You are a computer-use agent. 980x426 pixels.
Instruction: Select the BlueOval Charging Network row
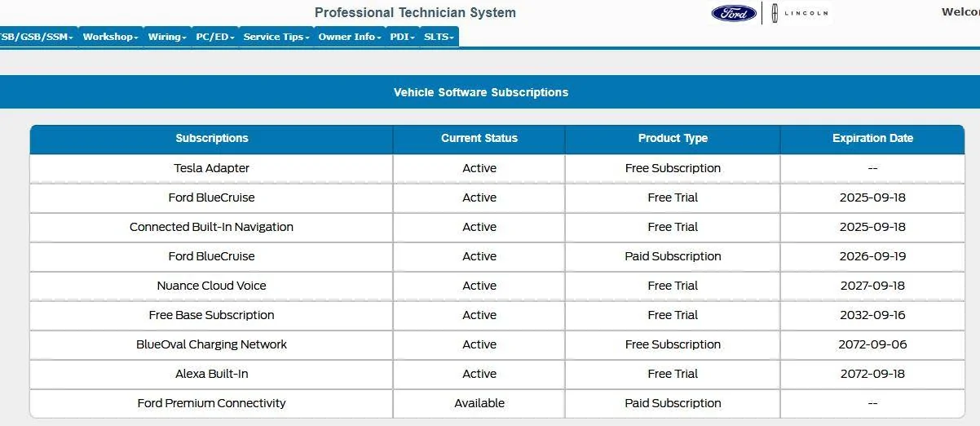point(212,344)
